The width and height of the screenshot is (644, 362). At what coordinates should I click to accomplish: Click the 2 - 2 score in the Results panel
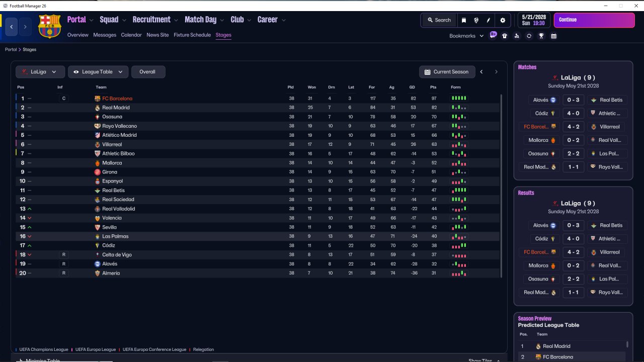(x=574, y=279)
